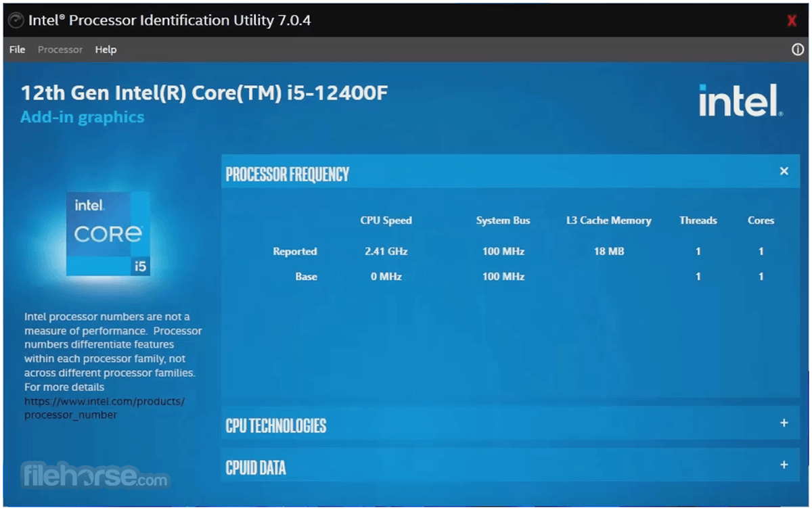Close the utility with red X
This screenshot has height=510, width=812.
point(792,20)
